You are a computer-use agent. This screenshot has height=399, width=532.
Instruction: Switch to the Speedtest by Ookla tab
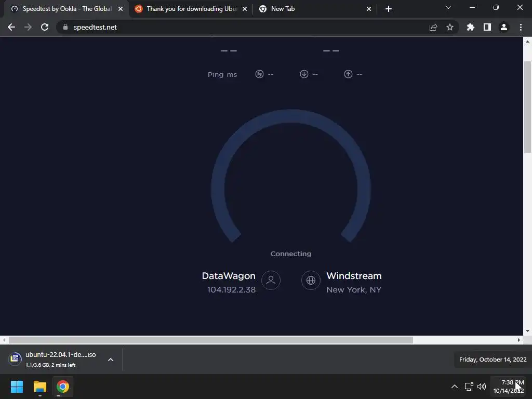(66, 9)
